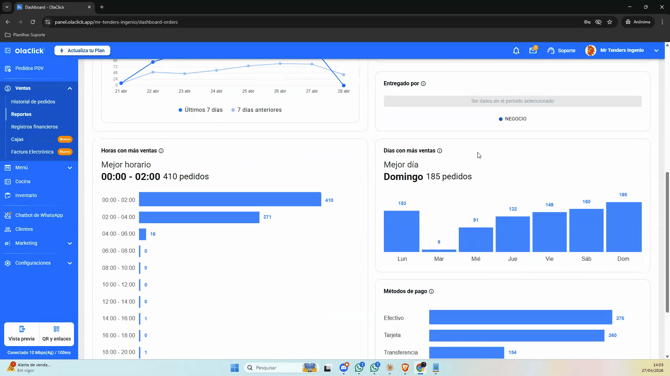This screenshot has height=376, width=670.
Task: Toggle Últimos 7 días legend series
Action: (x=200, y=110)
